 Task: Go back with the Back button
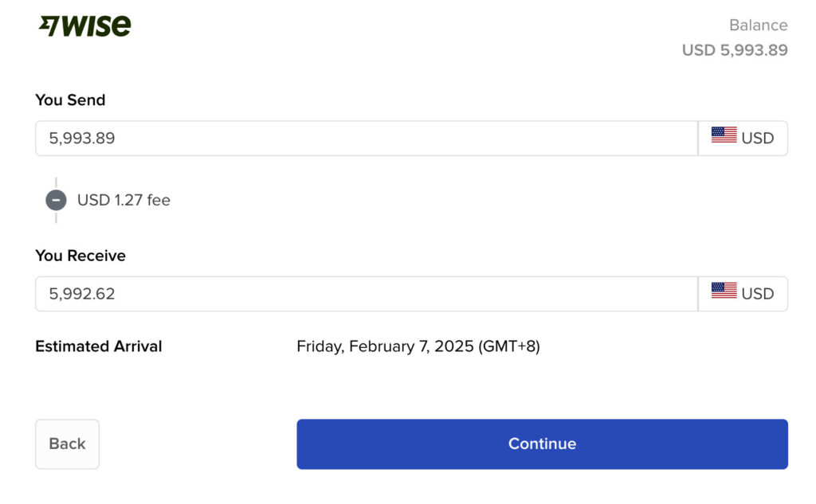pyautogui.click(x=67, y=443)
